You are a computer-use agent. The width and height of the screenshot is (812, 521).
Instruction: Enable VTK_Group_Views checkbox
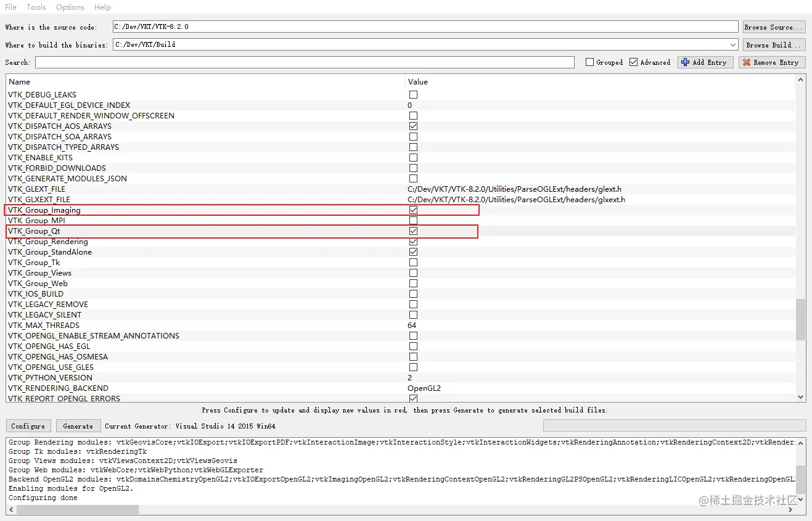(x=413, y=273)
